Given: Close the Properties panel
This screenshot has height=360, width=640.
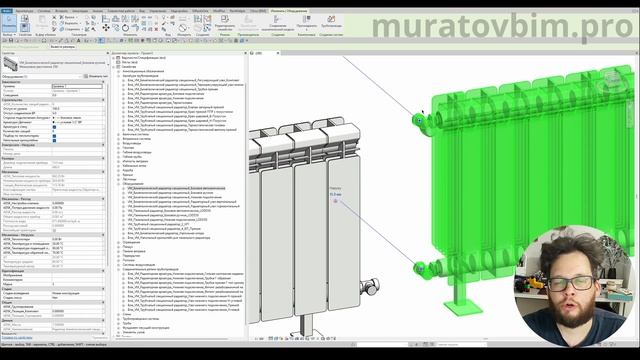Looking at the screenshot, I should tap(108, 53).
